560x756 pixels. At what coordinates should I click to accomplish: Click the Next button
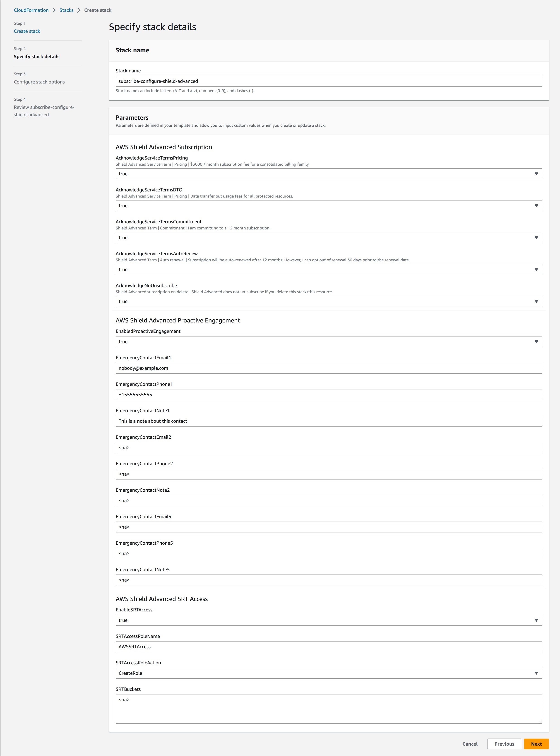pyautogui.click(x=536, y=744)
